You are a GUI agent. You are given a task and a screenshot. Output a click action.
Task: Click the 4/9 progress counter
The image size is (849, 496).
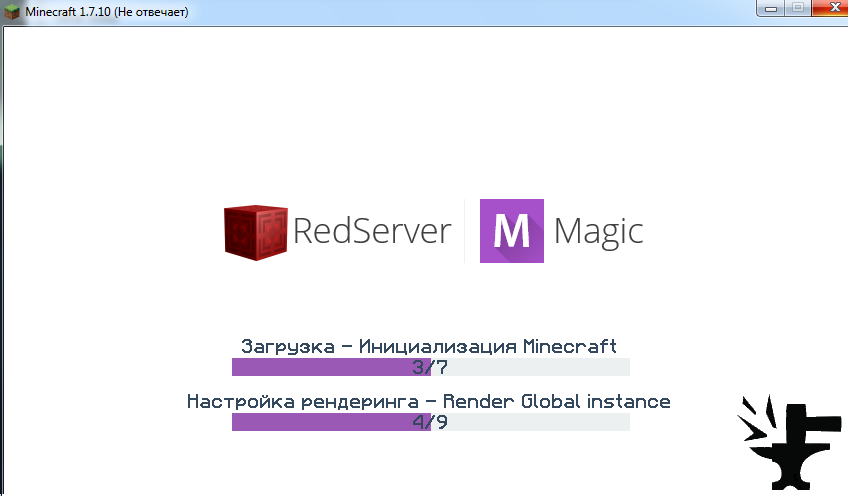tap(430, 422)
